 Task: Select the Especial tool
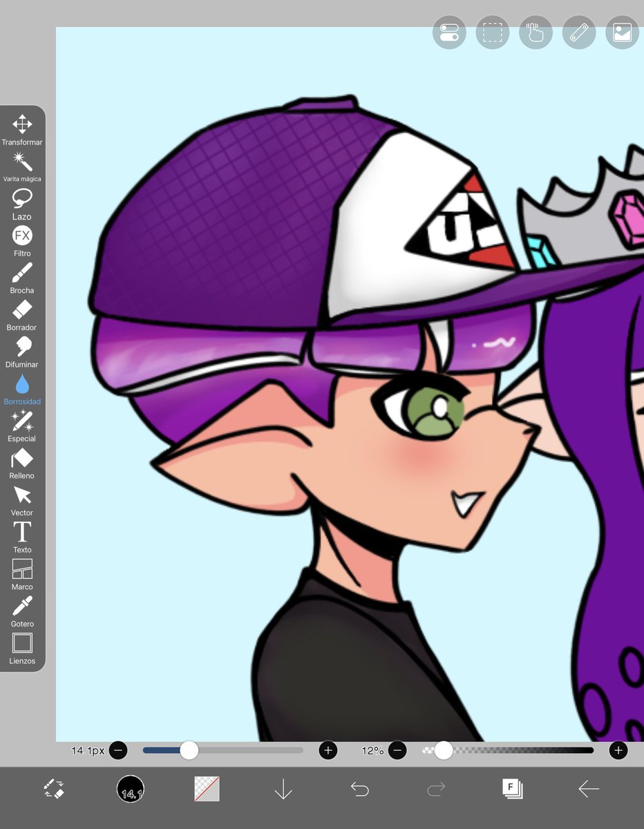coord(22,426)
